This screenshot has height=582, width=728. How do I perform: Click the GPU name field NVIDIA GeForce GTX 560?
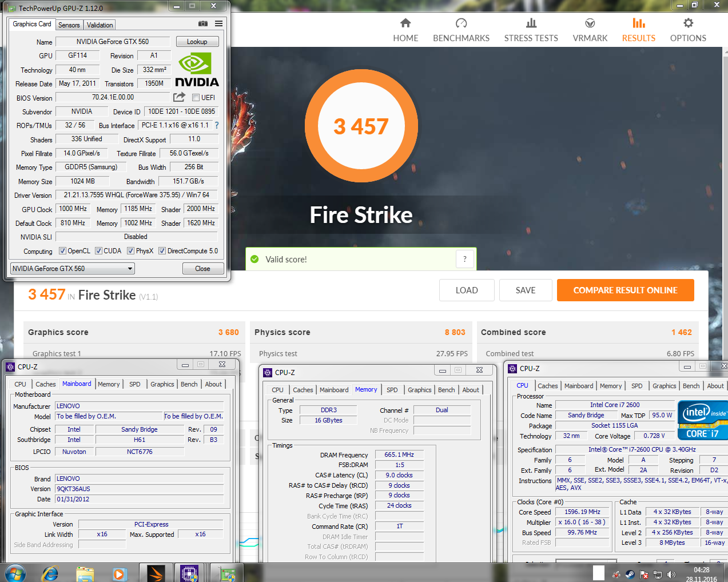pos(113,42)
